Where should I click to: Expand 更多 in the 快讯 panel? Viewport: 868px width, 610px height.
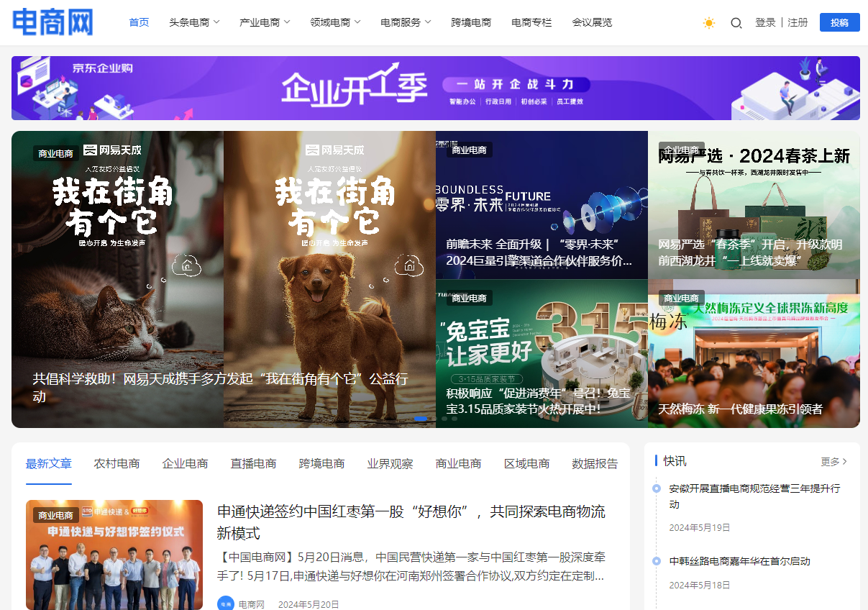click(x=834, y=461)
